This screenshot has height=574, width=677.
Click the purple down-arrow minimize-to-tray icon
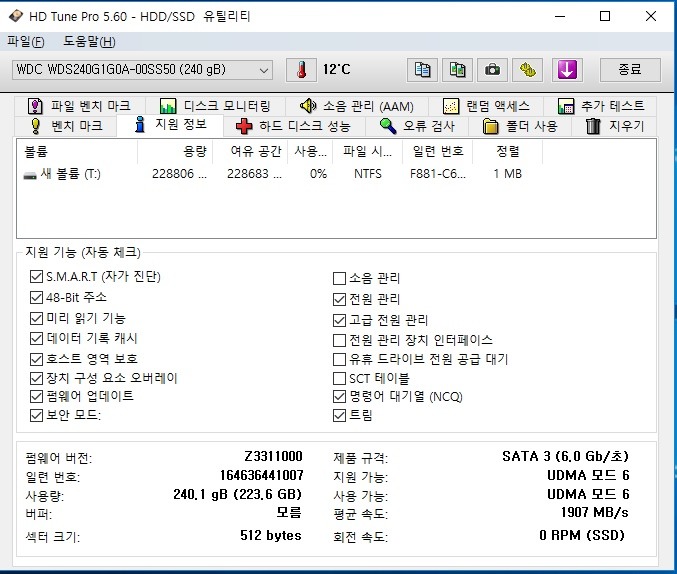pos(567,70)
